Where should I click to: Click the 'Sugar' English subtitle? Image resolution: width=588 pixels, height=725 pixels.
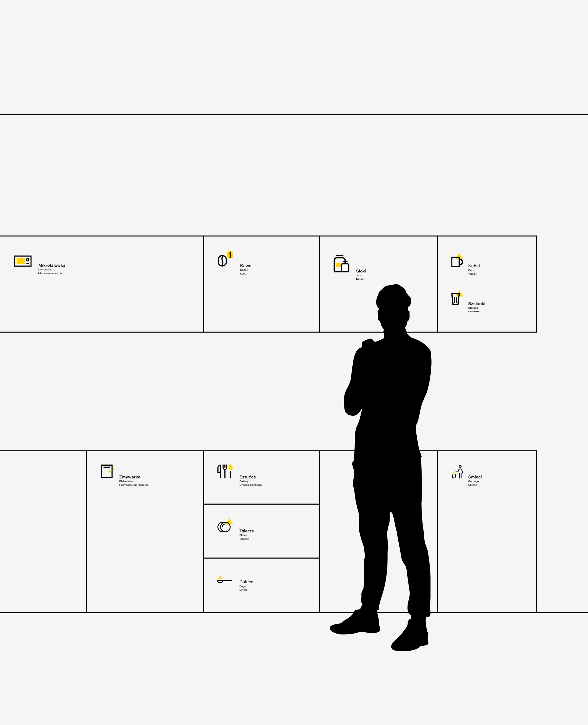243,586
